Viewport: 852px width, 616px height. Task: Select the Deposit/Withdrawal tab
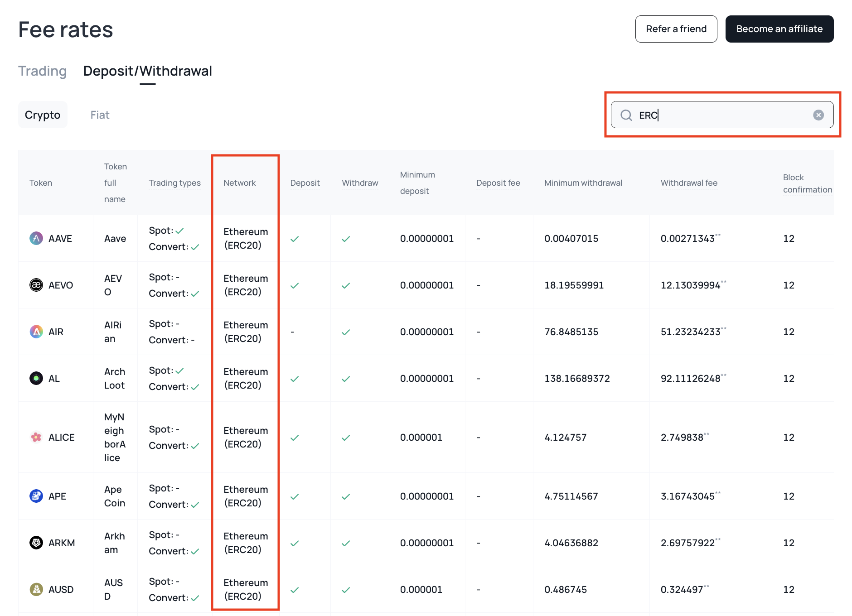(x=147, y=71)
